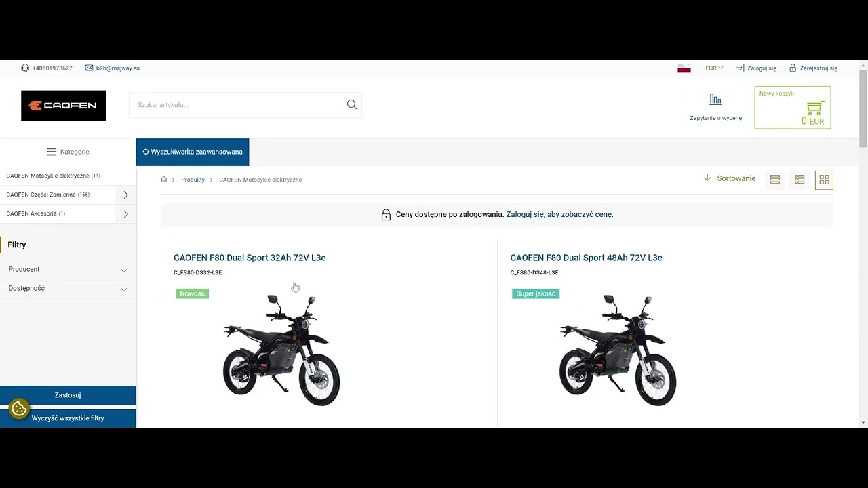This screenshot has height=488, width=868.
Task: Click the Nowy koszyk label
Action: pyautogui.click(x=776, y=94)
